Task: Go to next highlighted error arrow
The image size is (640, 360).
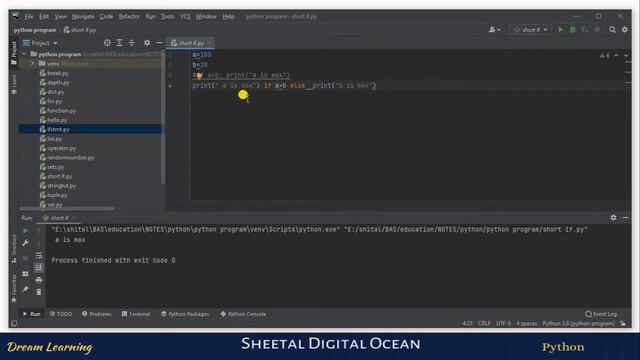Action: (x=626, y=55)
